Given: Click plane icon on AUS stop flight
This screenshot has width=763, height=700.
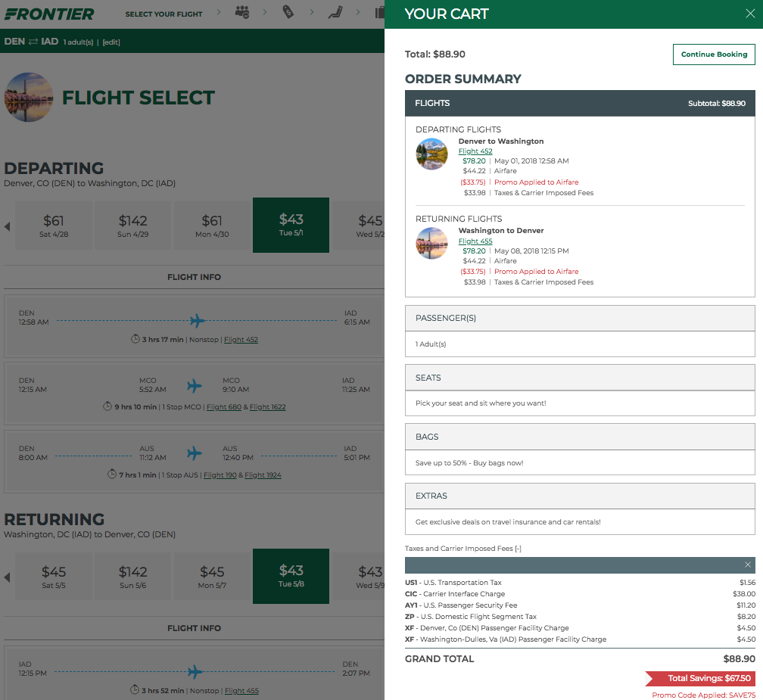Looking at the screenshot, I should [194, 453].
